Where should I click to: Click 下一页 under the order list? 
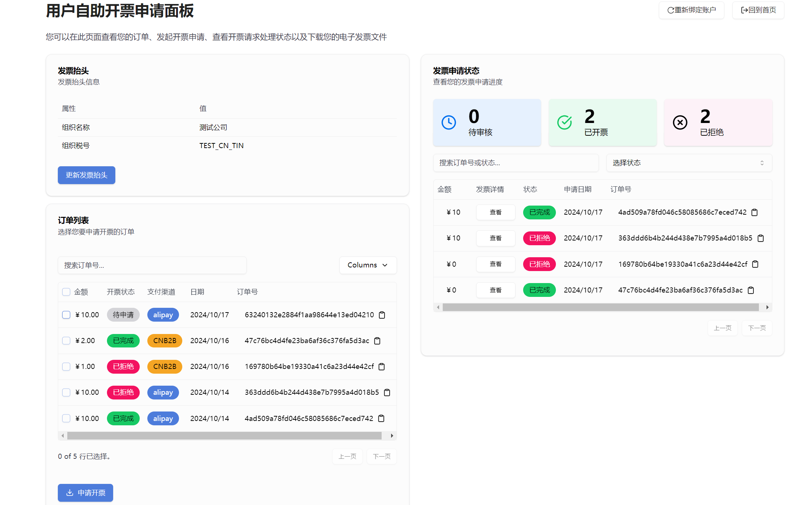pos(382,457)
